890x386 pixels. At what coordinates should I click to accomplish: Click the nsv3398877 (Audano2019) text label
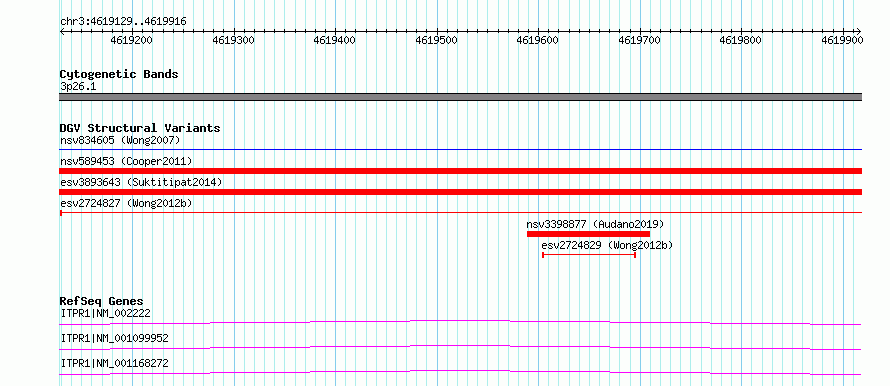(595, 224)
